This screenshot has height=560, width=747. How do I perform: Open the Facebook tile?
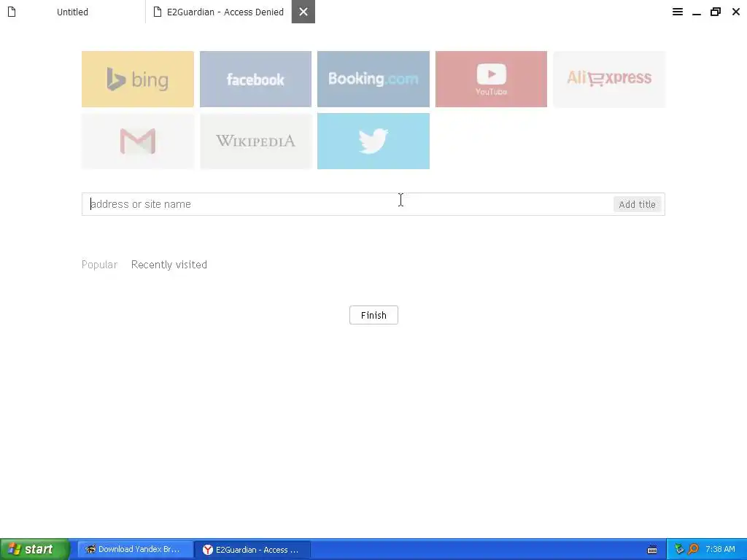click(255, 79)
